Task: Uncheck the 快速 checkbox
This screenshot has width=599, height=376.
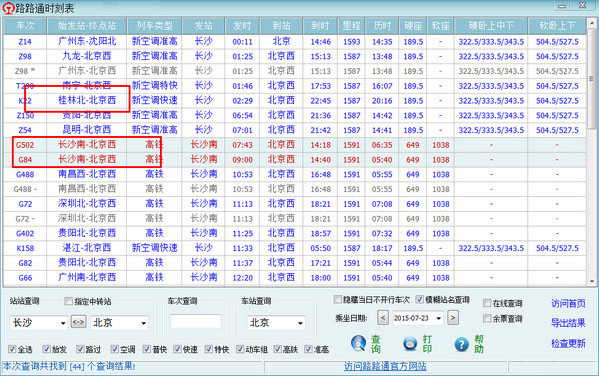Action: [x=177, y=349]
